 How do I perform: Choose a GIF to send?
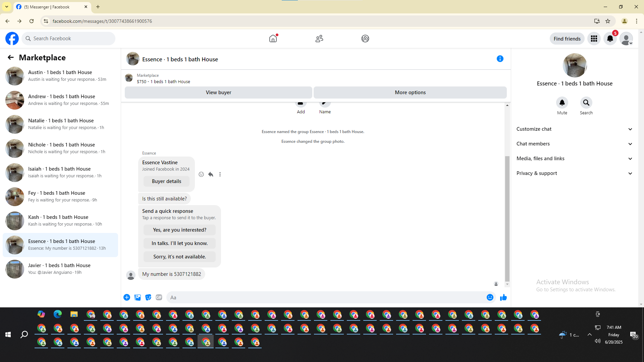(159, 297)
